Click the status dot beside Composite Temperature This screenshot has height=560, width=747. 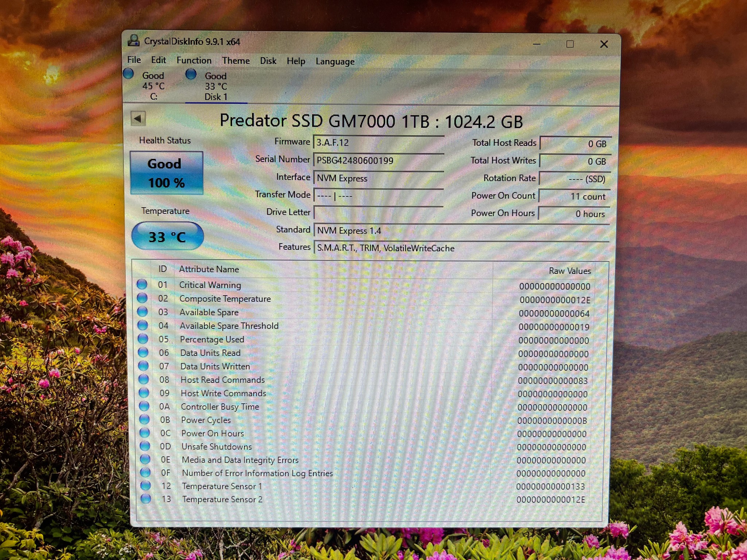(x=142, y=298)
